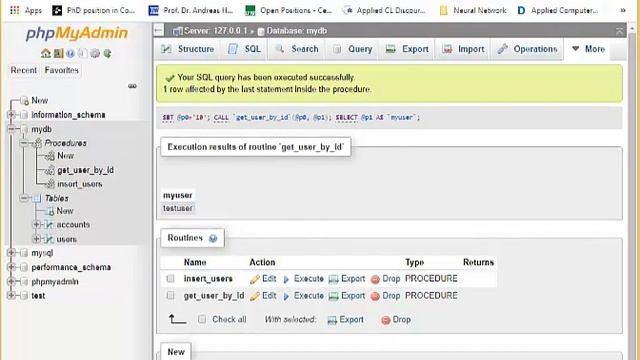The width and height of the screenshot is (640, 360).
Task: Click the get_user_by_id procedure icon in tree
Action: click(50, 170)
